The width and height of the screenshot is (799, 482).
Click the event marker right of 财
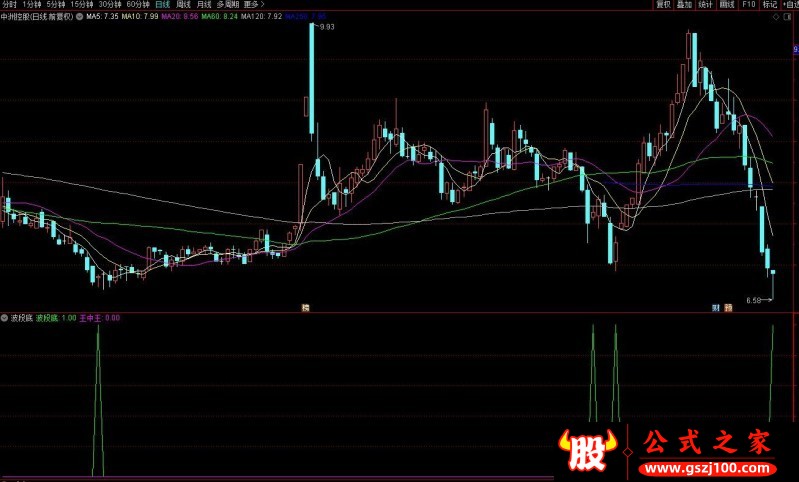click(729, 308)
